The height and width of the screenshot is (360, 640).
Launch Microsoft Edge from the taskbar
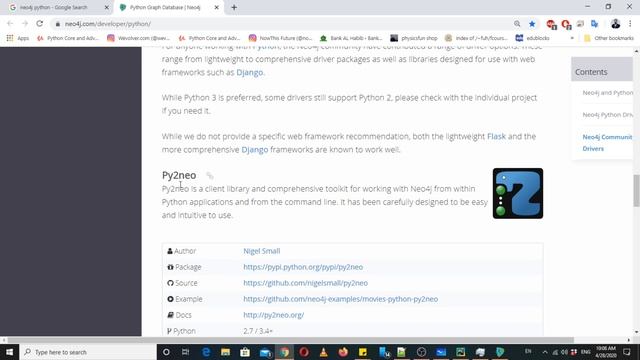click(x=206, y=352)
